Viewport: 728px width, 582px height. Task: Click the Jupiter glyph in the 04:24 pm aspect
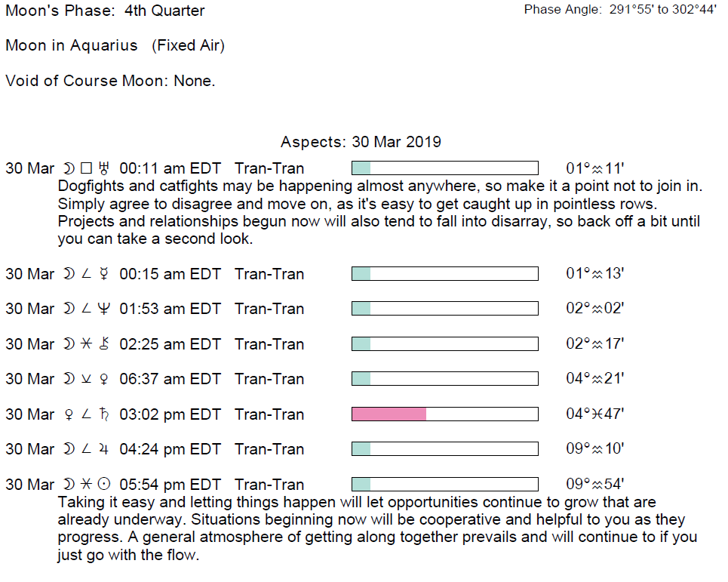(x=105, y=449)
